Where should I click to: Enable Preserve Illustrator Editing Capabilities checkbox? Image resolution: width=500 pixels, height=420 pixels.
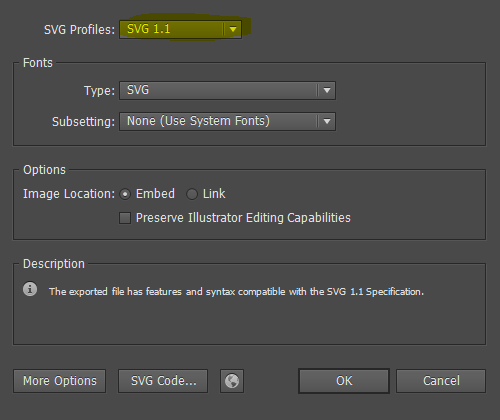tap(125, 218)
